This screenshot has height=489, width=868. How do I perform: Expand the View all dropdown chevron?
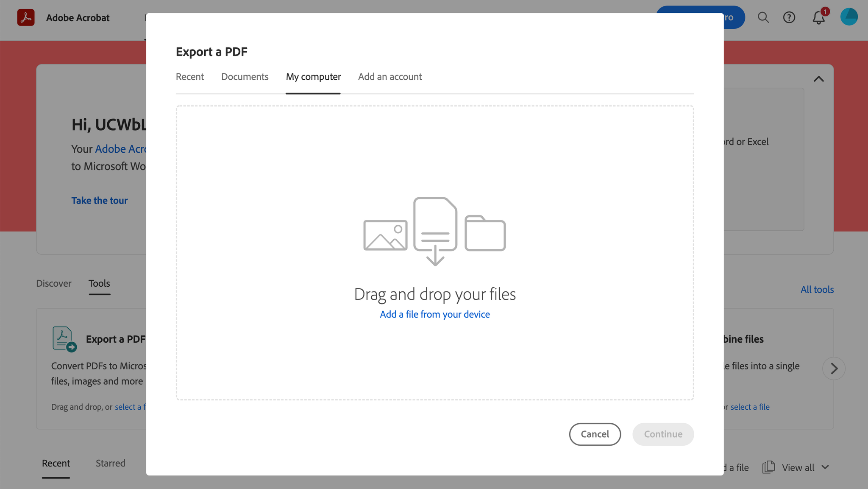(825, 467)
